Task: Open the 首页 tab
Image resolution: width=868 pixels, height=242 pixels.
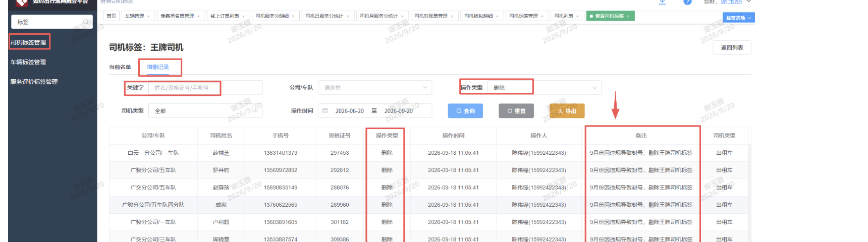Action: pyautogui.click(x=112, y=16)
